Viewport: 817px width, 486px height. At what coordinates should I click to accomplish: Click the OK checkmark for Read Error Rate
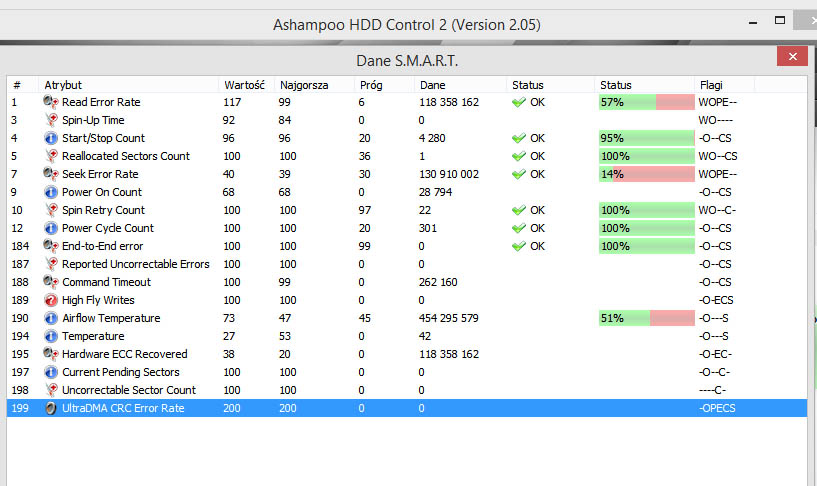pyautogui.click(x=518, y=102)
